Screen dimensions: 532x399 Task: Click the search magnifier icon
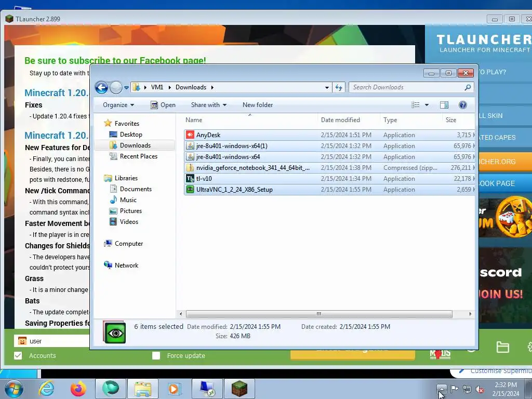coord(468,87)
